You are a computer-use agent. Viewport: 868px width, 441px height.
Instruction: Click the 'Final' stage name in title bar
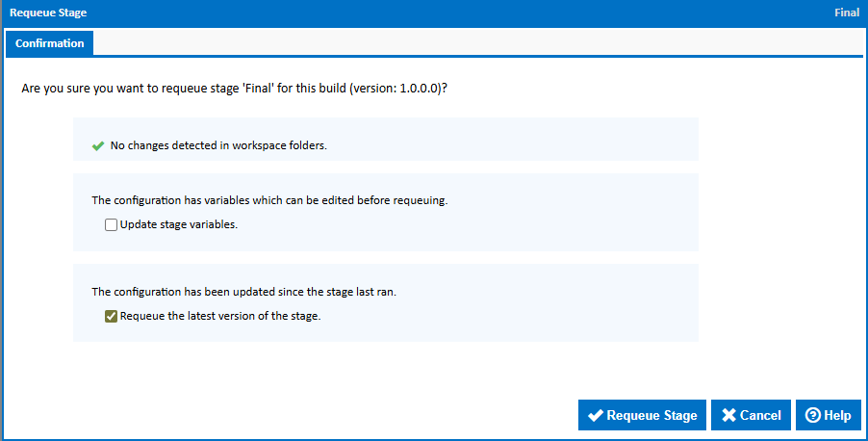pos(847,13)
